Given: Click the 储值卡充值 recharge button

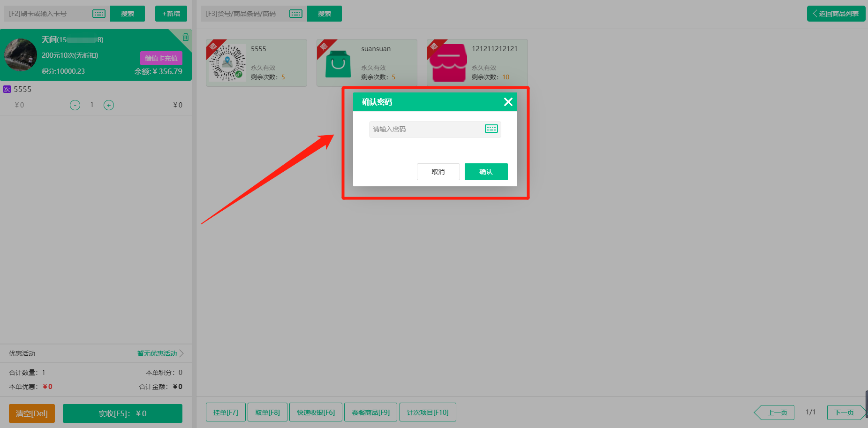Looking at the screenshot, I should (x=161, y=58).
